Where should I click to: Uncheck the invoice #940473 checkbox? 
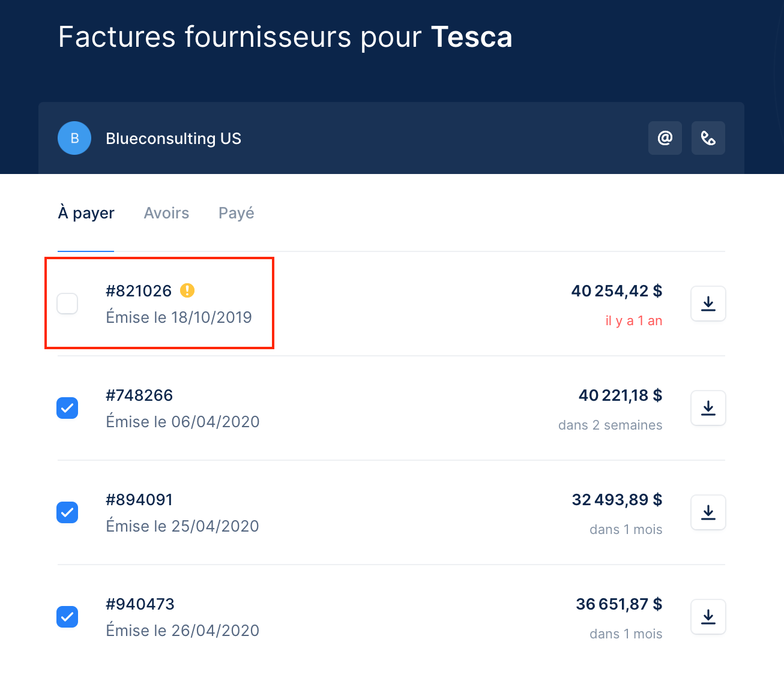click(67, 617)
